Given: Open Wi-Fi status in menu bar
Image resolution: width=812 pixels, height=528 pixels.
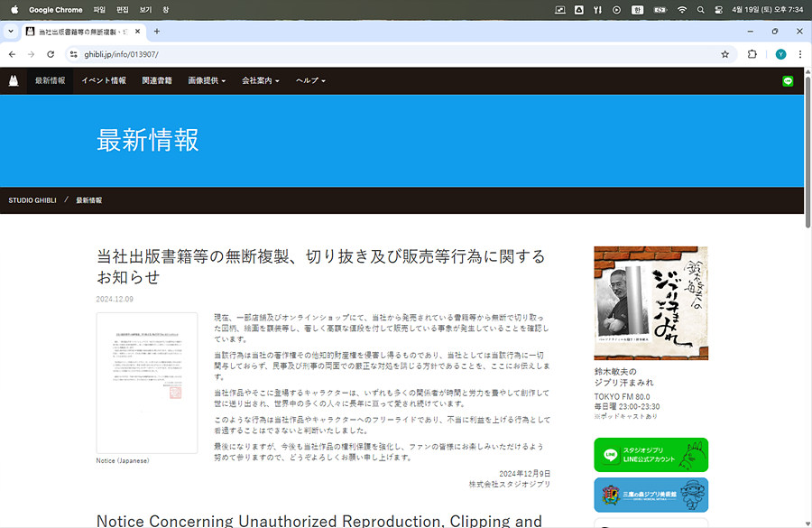Looking at the screenshot, I should tap(682, 10).
